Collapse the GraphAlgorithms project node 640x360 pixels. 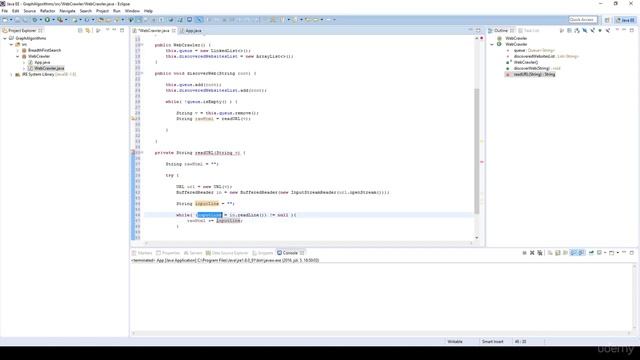(5, 38)
